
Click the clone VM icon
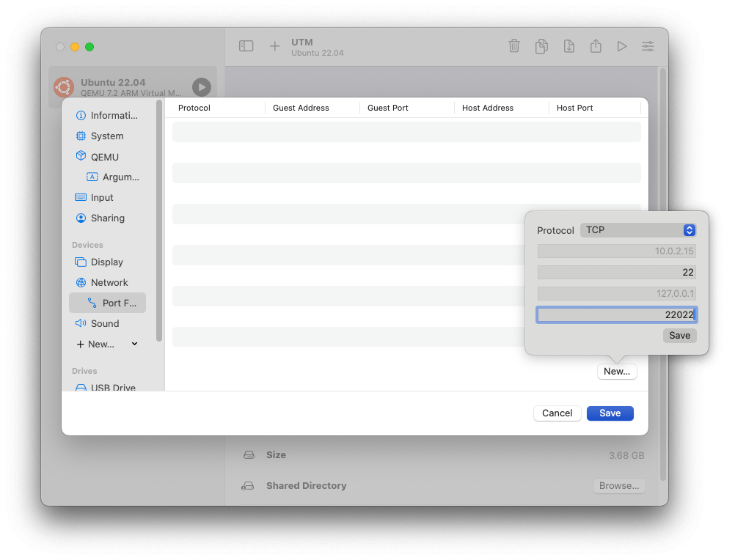541,46
